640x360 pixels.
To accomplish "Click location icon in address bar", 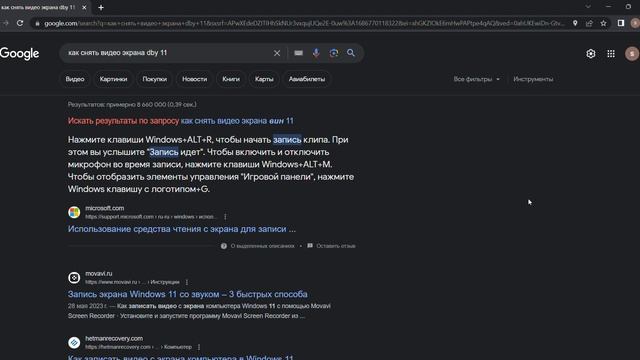I will coord(575,23).
